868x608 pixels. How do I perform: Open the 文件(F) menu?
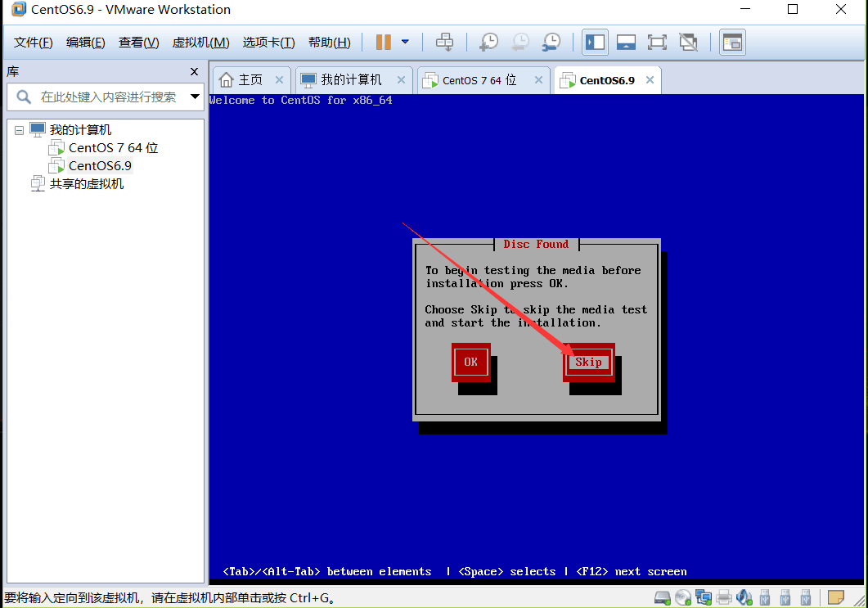pos(34,43)
